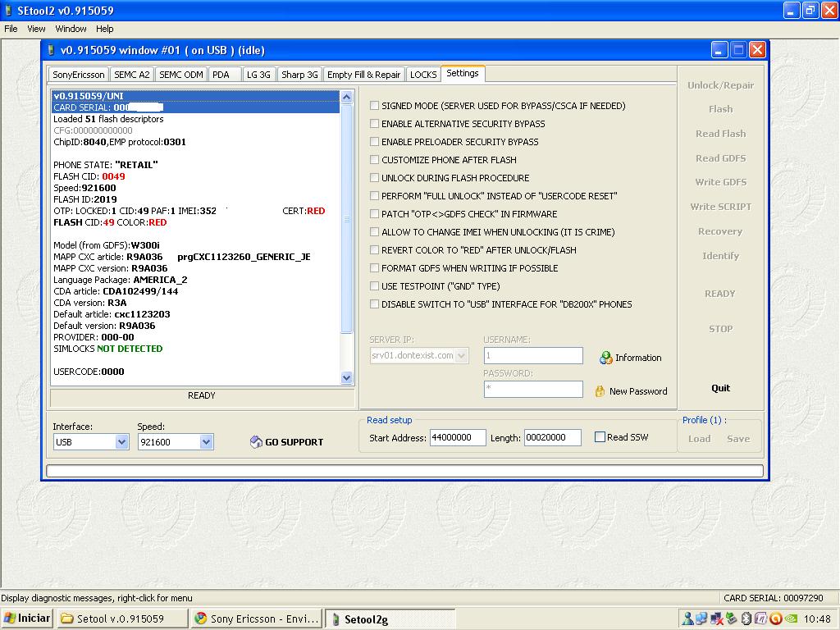Open the Help menu
This screenshot has width=840, height=630.
(x=105, y=29)
